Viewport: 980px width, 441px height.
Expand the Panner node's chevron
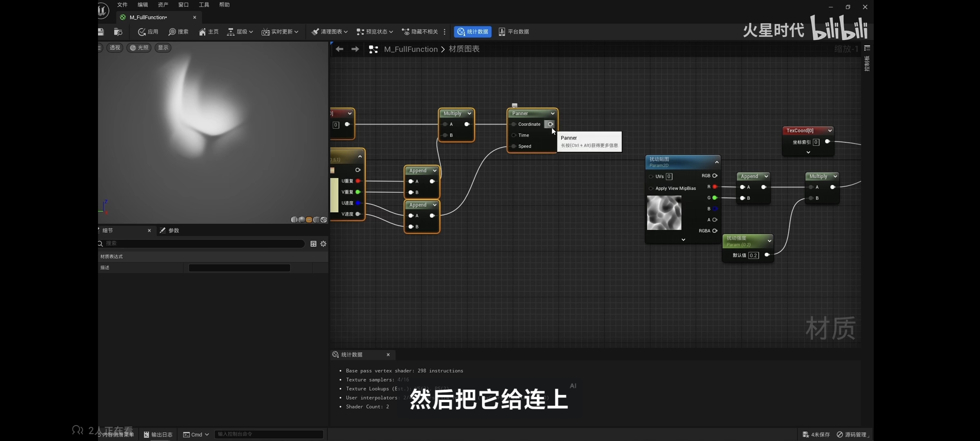point(552,114)
